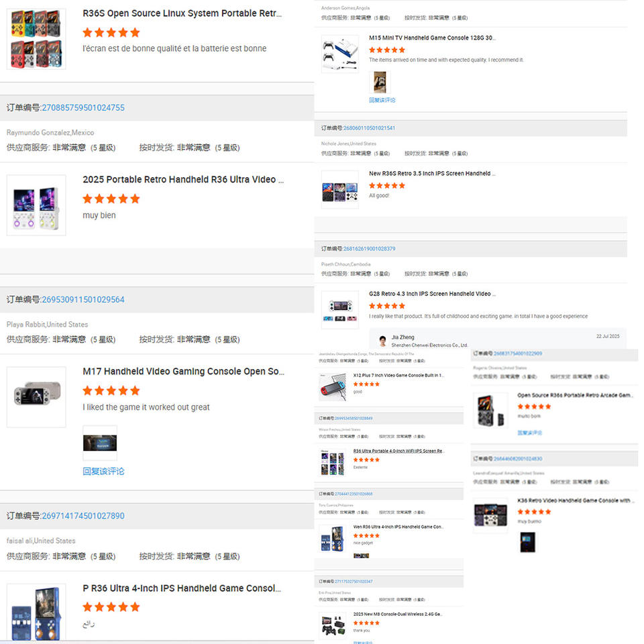Open review photo under M15 Mini TV review

(380, 82)
